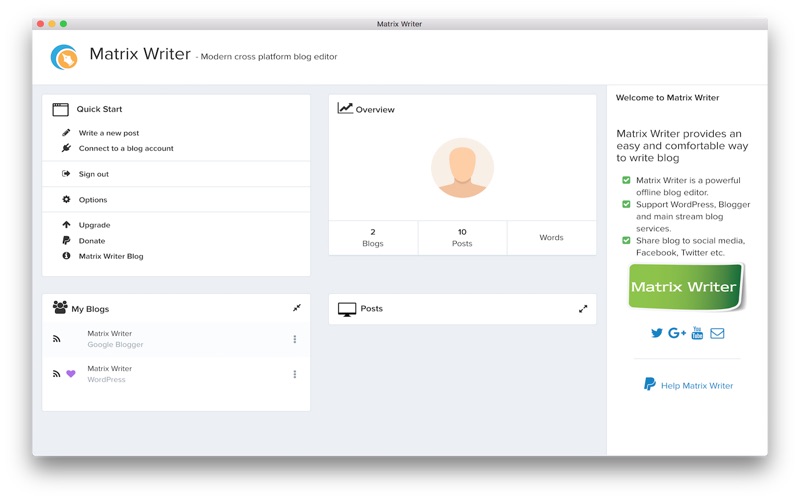
Task: Click the Overview chart icon
Action: click(x=345, y=108)
